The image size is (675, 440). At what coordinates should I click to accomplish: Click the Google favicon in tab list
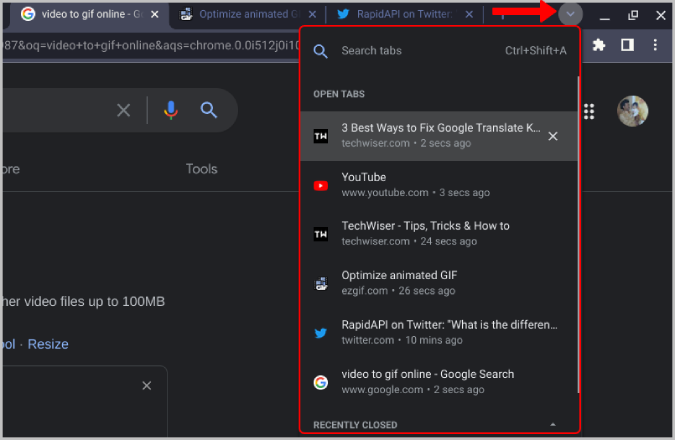tap(321, 382)
